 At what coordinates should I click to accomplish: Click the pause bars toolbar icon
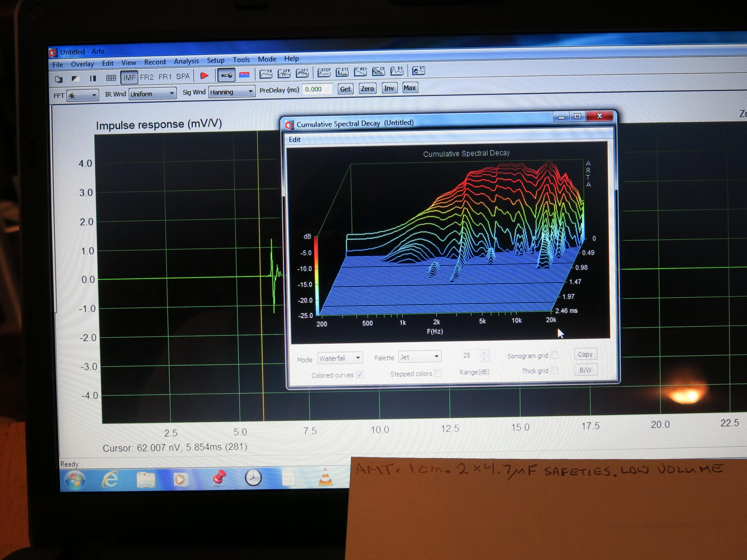click(93, 78)
